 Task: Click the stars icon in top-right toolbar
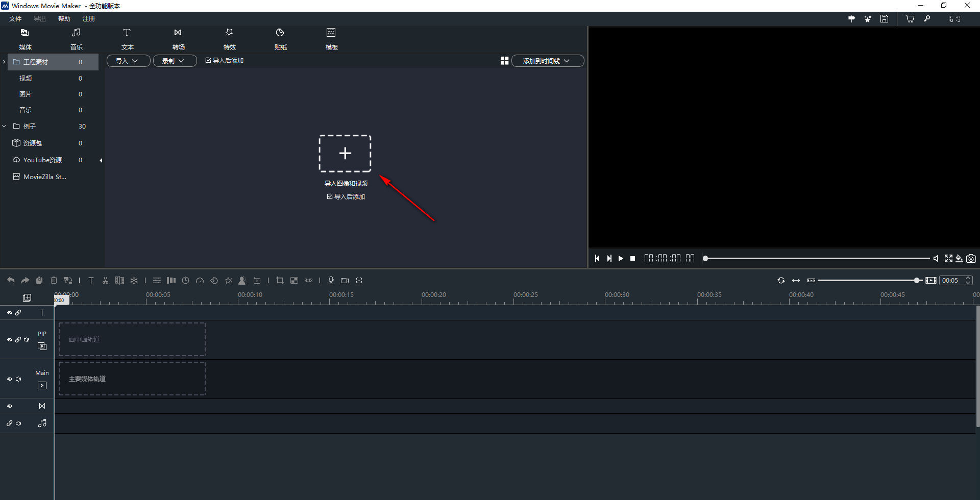coord(868,19)
